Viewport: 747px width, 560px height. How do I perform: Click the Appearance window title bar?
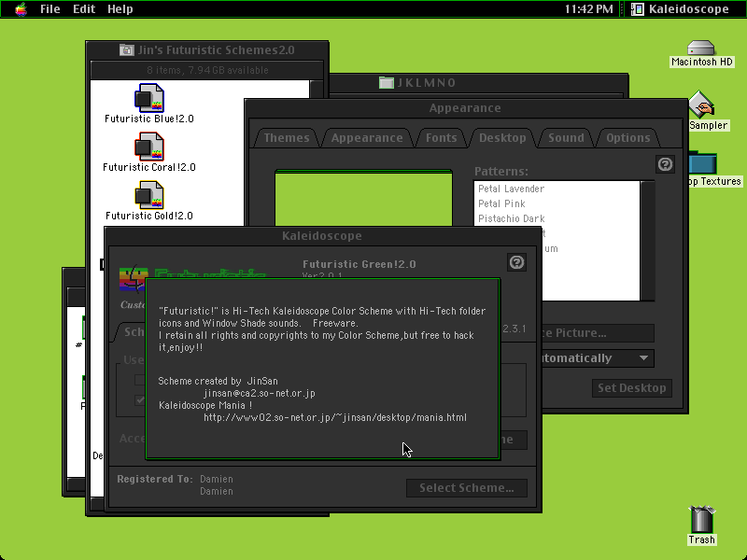(x=465, y=107)
